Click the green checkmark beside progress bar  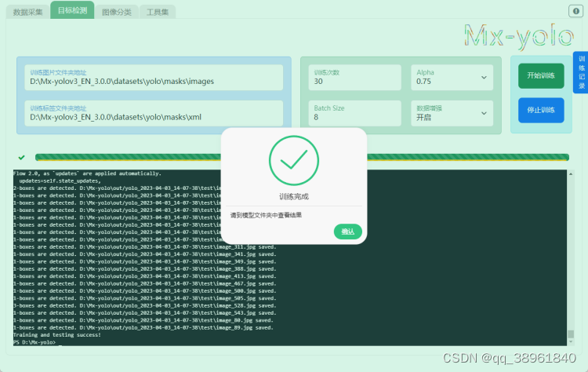(x=22, y=157)
